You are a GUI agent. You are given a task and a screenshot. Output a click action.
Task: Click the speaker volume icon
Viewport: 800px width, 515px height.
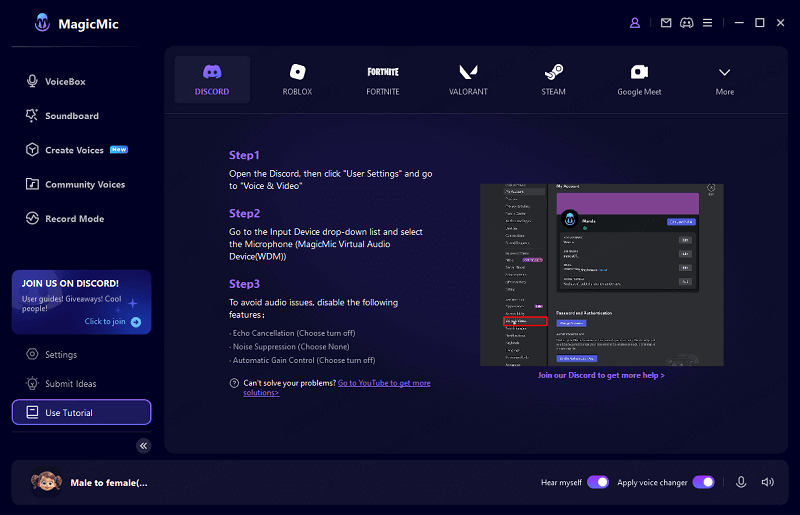click(767, 482)
